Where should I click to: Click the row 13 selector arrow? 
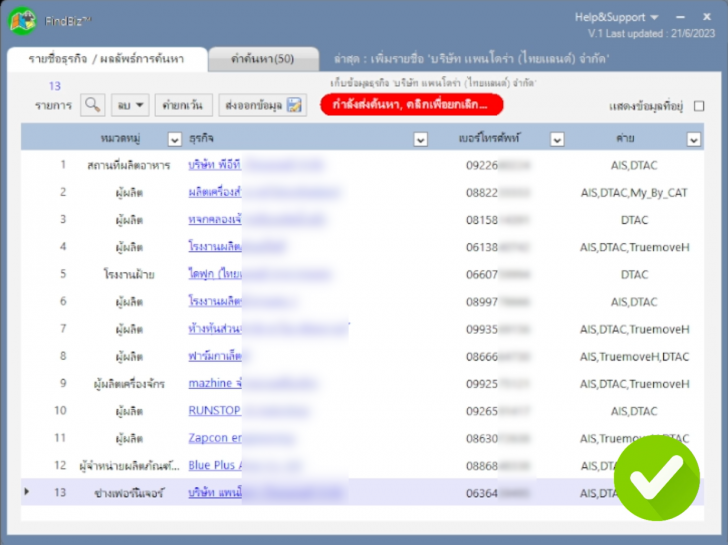[26, 492]
